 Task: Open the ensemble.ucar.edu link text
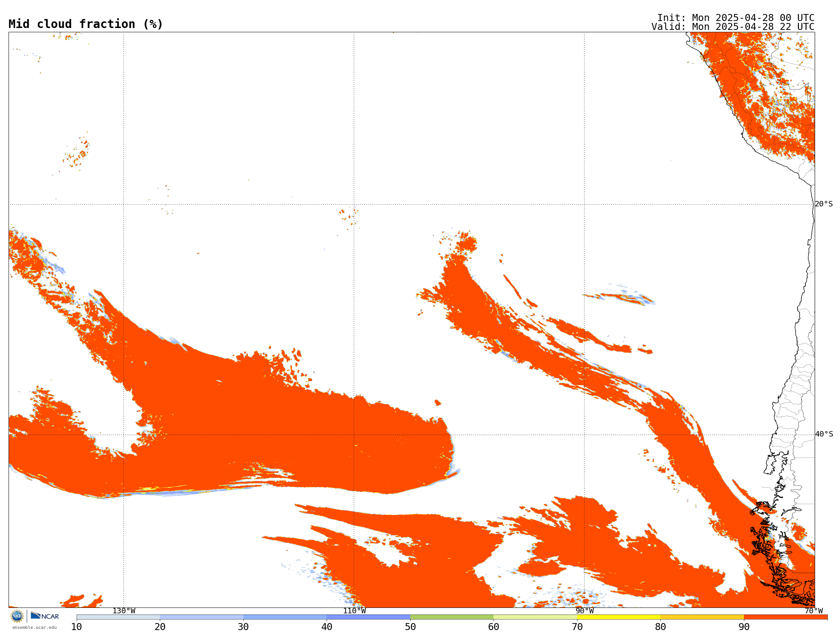click(35, 627)
